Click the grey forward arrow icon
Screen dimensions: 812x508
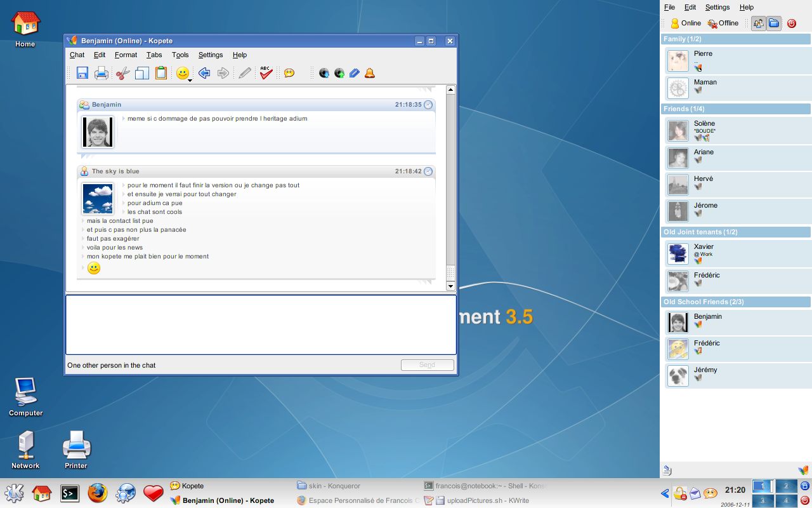coord(223,73)
